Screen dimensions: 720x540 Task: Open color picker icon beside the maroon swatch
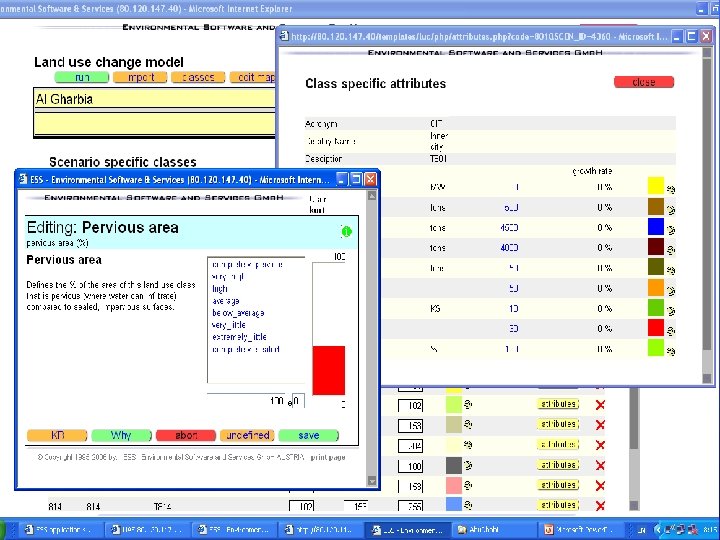(670, 250)
